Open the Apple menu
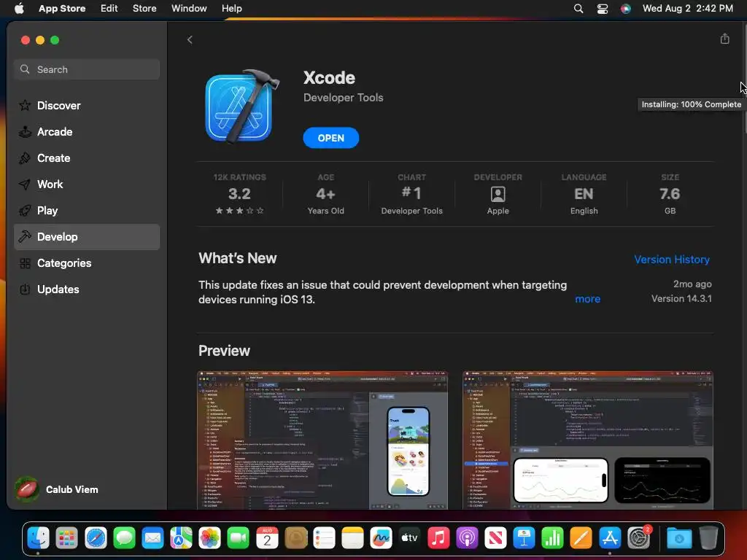The height and width of the screenshot is (560, 747). click(x=19, y=8)
